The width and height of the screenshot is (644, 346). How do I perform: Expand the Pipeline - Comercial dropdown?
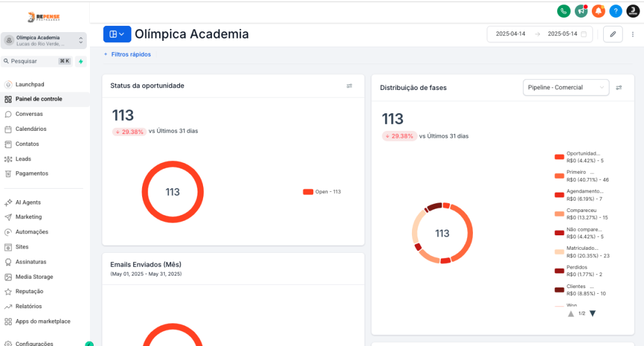pyautogui.click(x=565, y=87)
